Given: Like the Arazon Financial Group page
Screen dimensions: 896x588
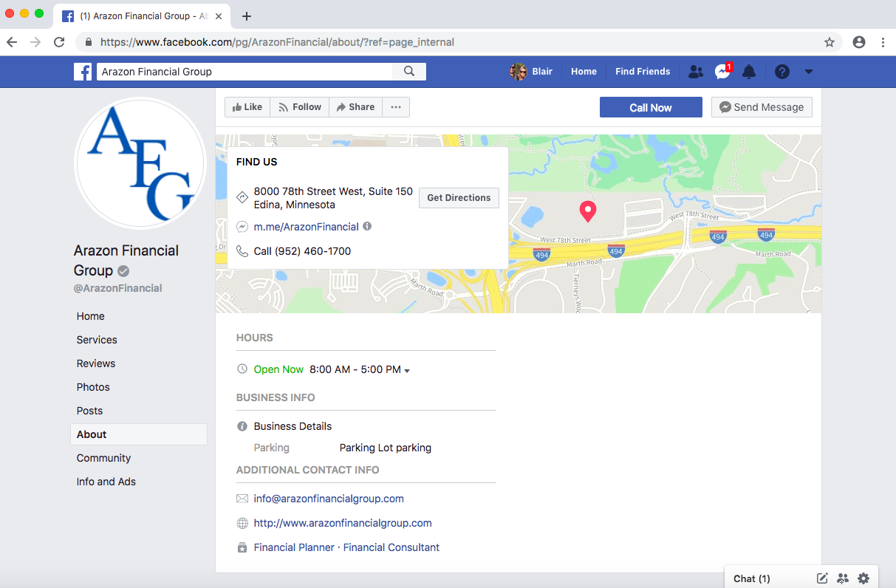Looking at the screenshot, I should pos(247,107).
